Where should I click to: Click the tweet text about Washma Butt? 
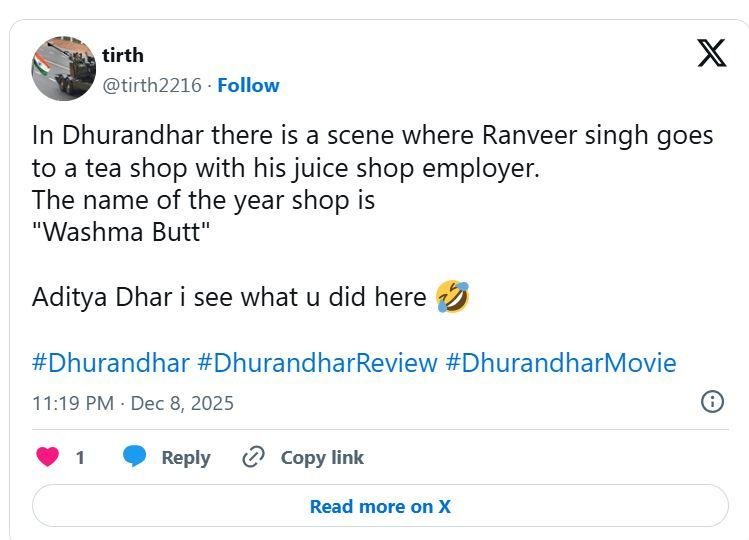(x=121, y=232)
